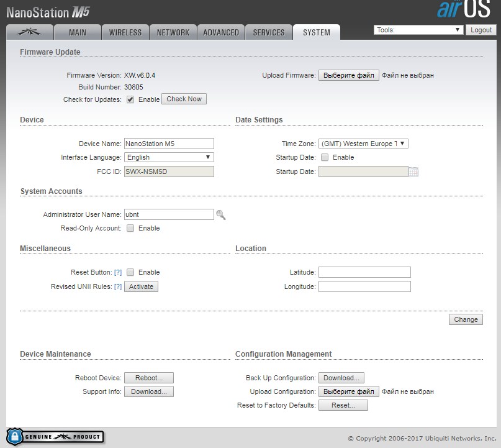Click firmware version XW.v6.0.4 text

[140, 75]
